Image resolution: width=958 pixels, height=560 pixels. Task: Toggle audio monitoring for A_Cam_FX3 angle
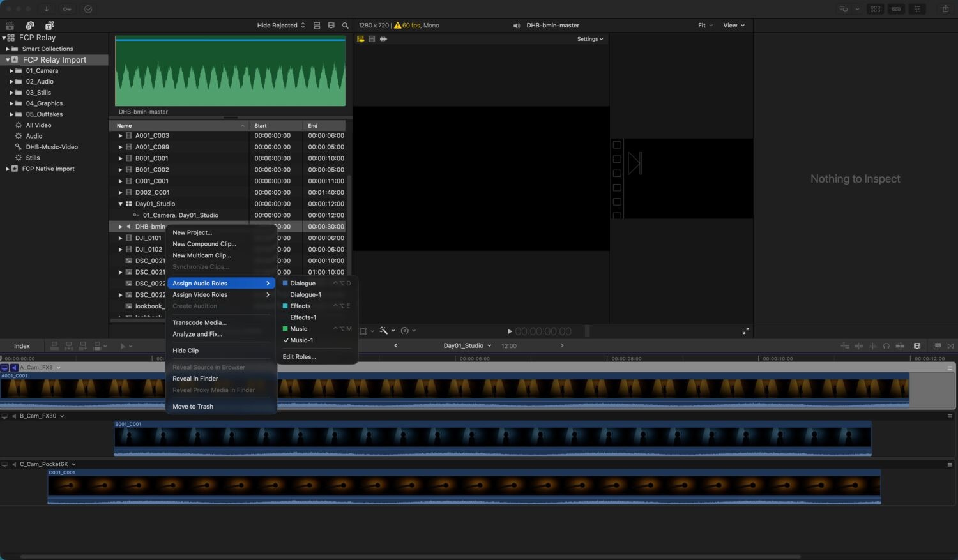[x=14, y=368]
